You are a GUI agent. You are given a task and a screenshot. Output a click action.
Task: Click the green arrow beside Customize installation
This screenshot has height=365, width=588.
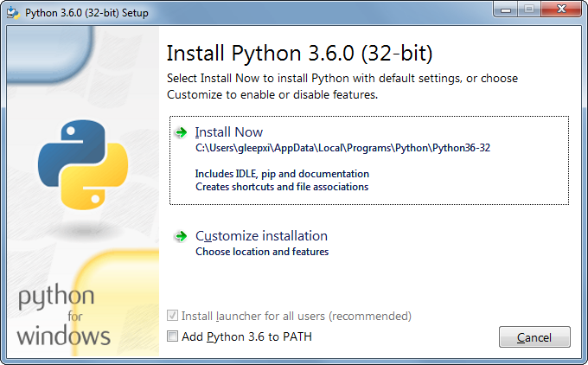181,236
